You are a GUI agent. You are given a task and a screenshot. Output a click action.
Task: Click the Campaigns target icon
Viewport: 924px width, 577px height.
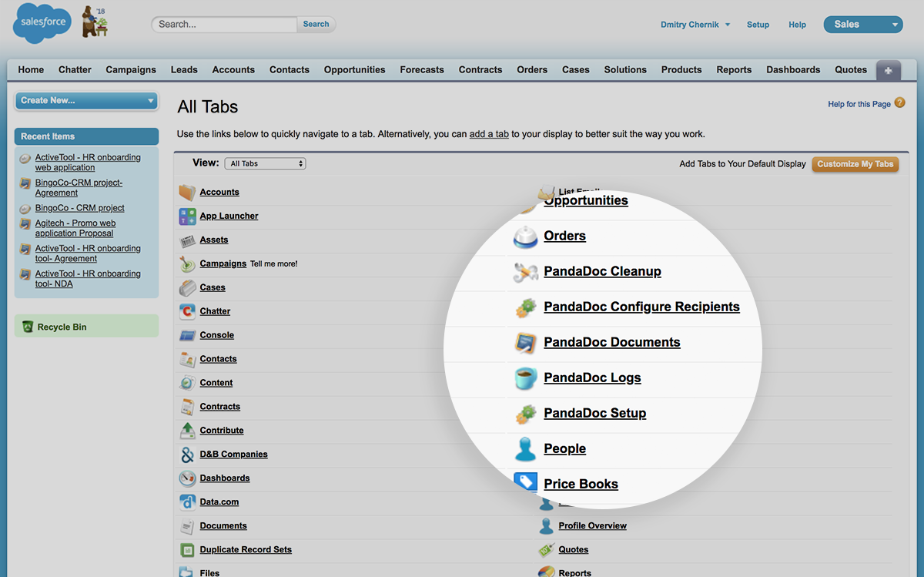[x=187, y=263]
